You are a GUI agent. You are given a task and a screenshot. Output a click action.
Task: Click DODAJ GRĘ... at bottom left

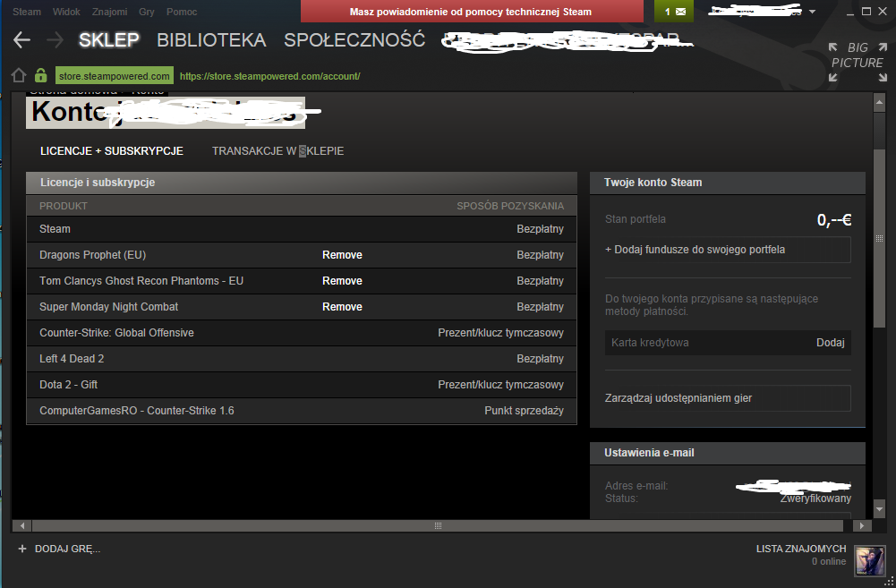click(67, 549)
